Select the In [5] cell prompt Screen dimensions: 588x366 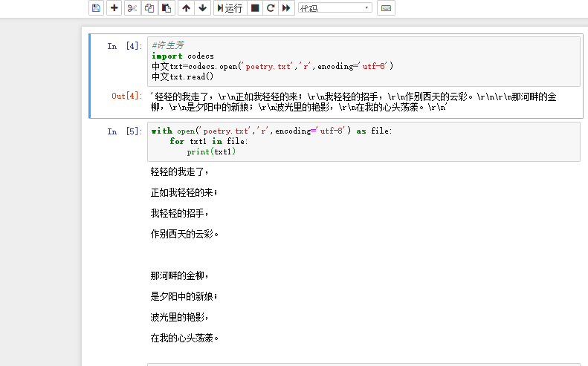[123, 131]
